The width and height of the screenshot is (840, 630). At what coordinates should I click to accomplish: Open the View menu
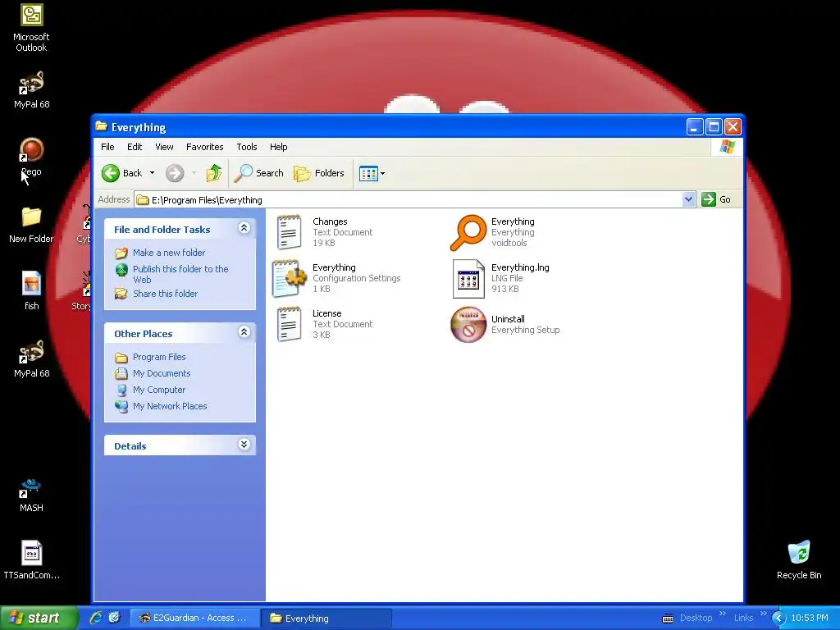(x=164, y=147)
